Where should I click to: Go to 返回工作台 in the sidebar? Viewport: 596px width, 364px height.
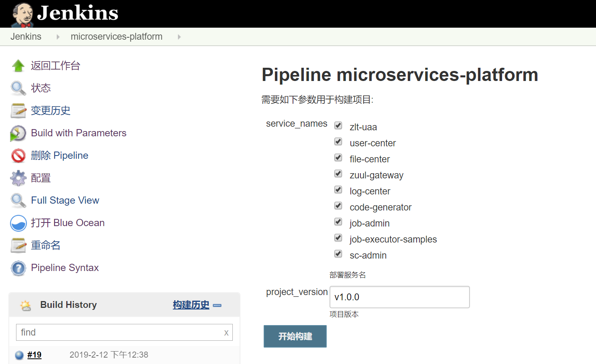pos(55,66)
